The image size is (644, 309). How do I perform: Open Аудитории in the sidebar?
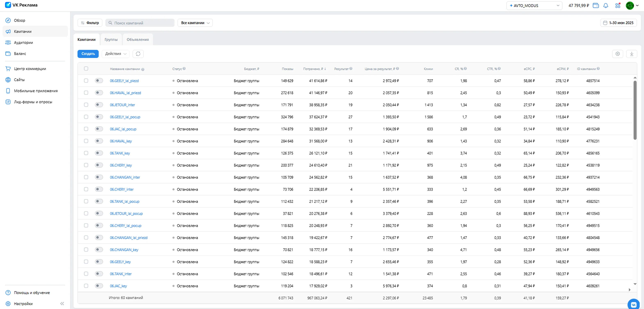coord(23,42)
